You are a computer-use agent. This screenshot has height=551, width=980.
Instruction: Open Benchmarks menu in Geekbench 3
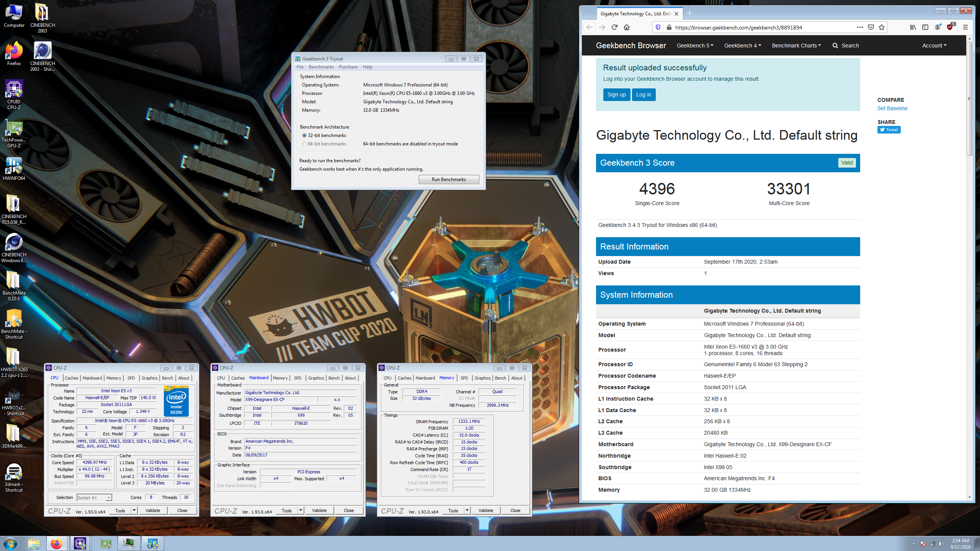(321, 67)
